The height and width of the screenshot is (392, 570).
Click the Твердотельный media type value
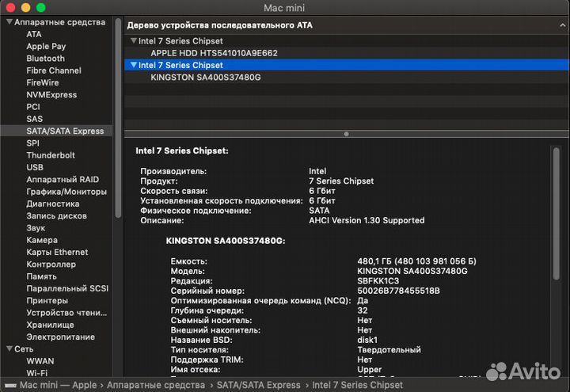389,350
